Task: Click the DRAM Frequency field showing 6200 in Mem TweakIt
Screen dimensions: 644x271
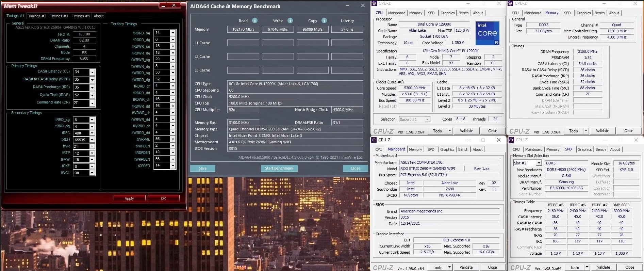Action: click(84, 58)
